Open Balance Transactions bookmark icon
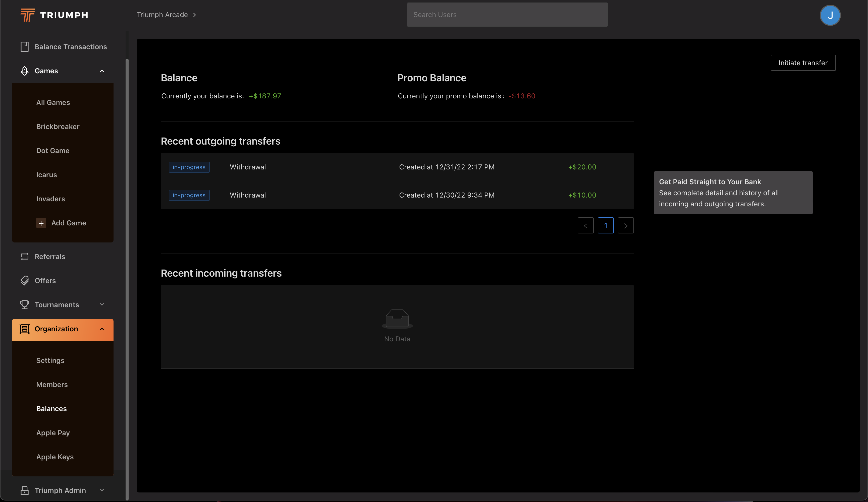The width and height of the screenshot is (868, 502). 24,46
